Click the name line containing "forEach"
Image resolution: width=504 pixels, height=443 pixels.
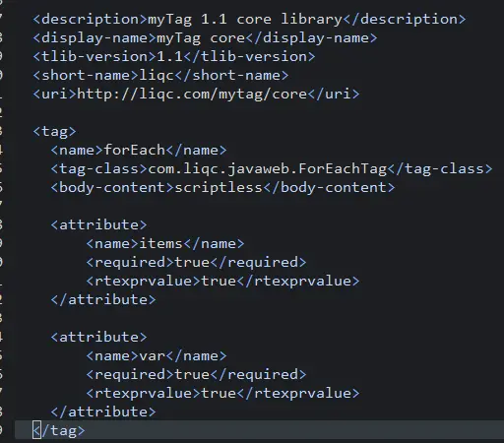click(139, 150)
